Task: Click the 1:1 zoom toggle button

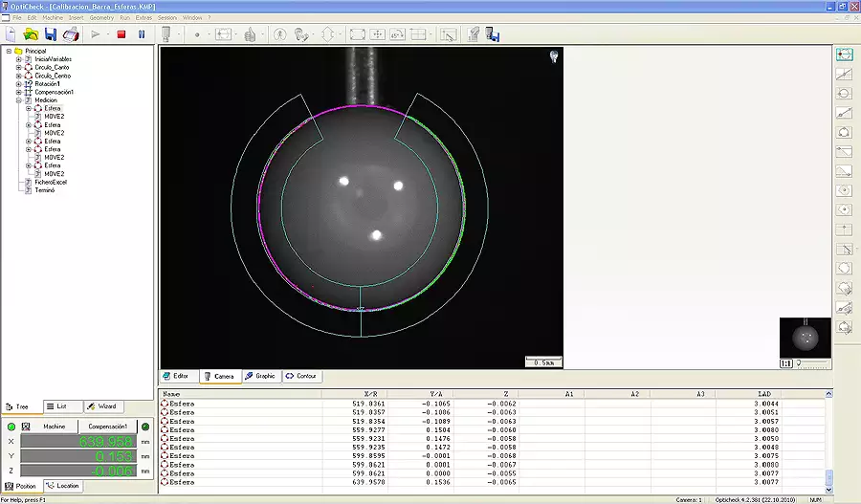Action: tap(785, 363)
